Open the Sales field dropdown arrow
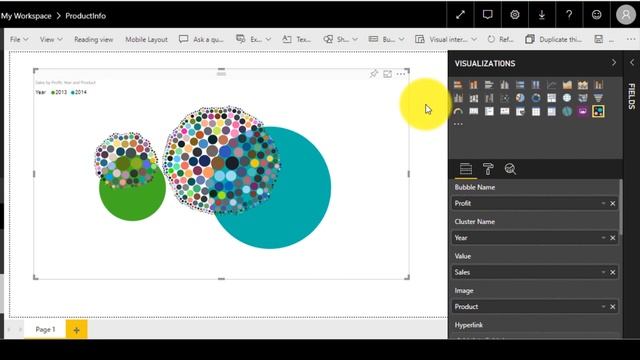 click(603, 272)
